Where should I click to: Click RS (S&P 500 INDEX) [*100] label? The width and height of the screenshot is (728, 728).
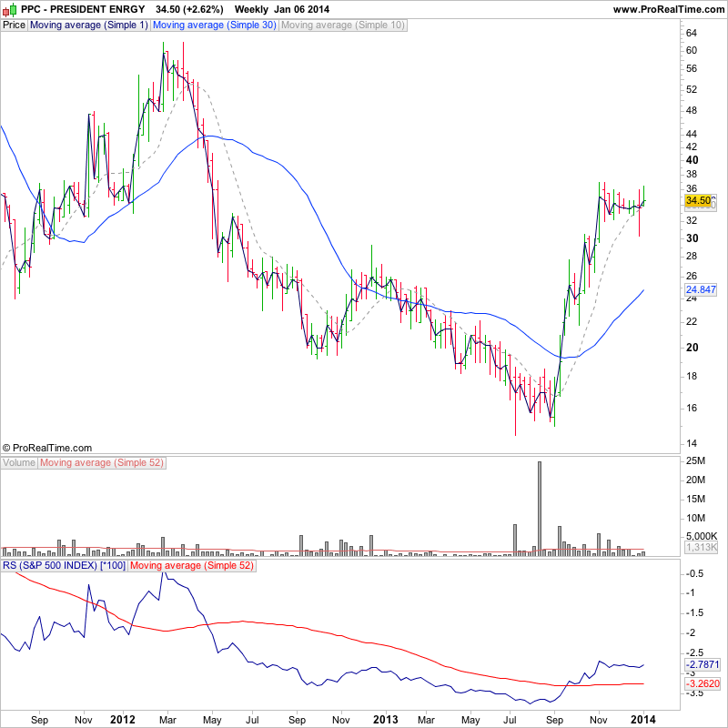[64, 565]
